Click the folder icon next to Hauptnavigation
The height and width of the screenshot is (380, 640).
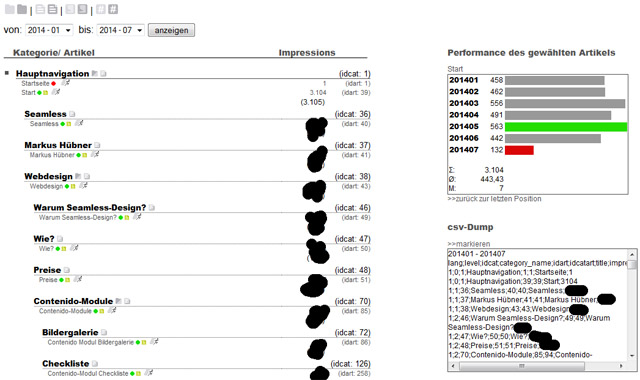95,73
